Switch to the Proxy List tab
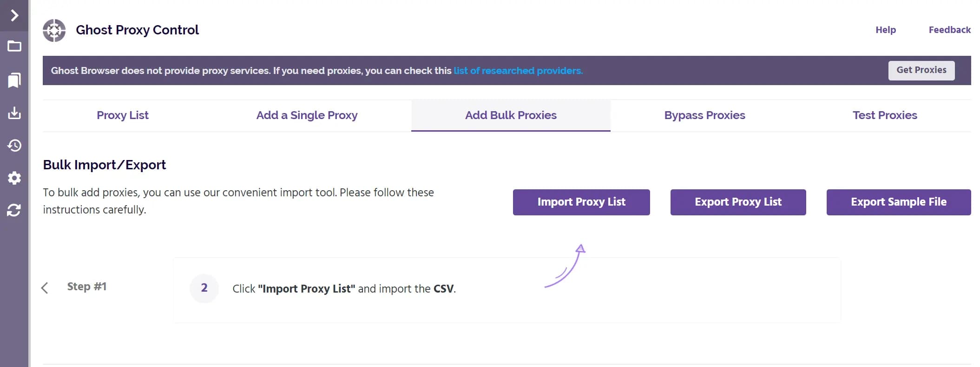Viewport: 980px width, 367px height. [122, 115]
